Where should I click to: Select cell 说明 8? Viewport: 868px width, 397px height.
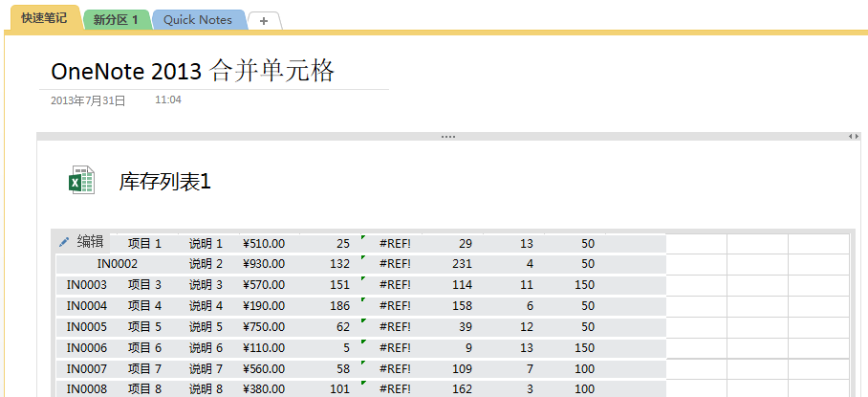point(206,389)
